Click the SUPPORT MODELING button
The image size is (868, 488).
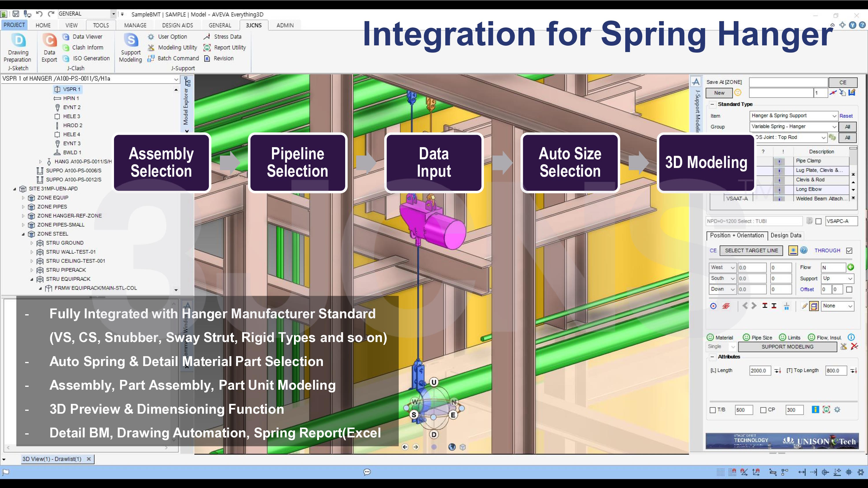click(x=788, y=347)
